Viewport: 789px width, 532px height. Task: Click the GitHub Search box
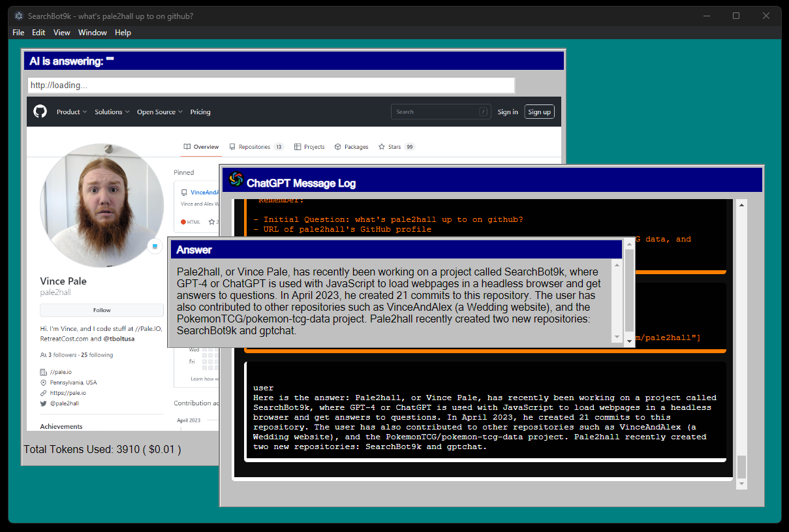click(x=441, y=112)
